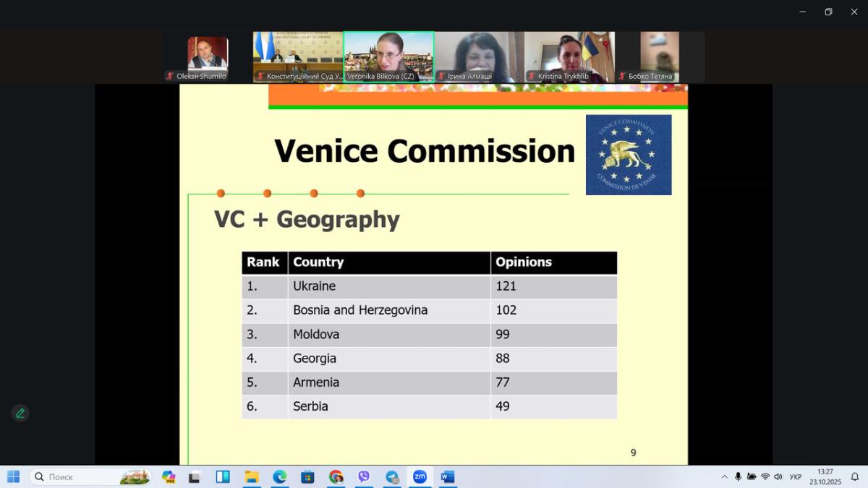The height and width of the screenshot is (488, 868).
Task: Launch Telegram from the taskbar
Action: (x=392, y=476)
